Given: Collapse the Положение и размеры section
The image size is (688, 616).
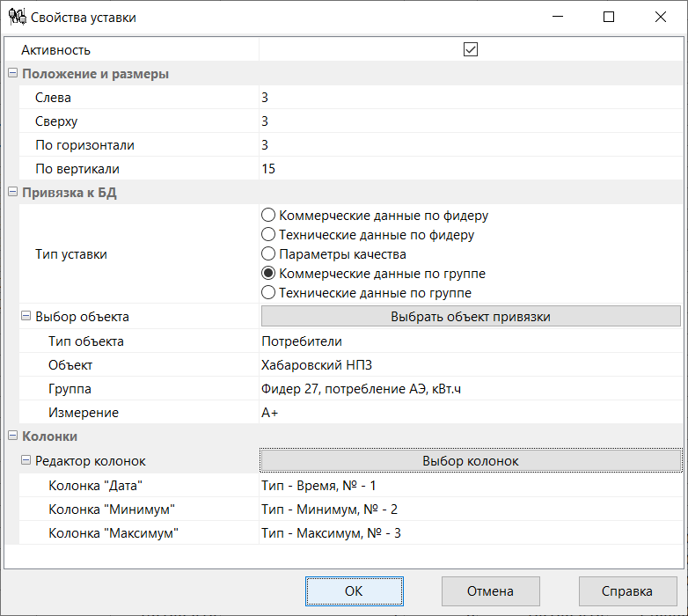Looking at the screenshot, I should (12, 74).
